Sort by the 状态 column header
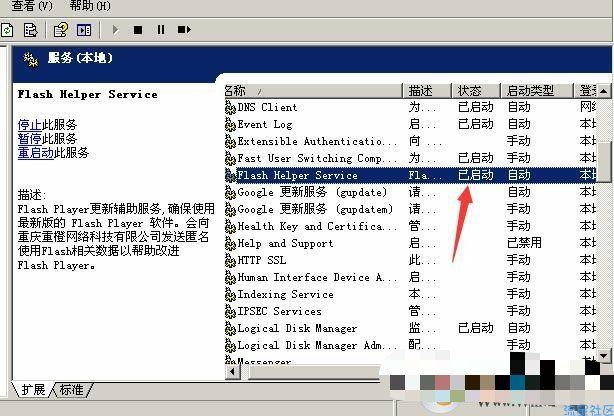The width and height of the screenshot is (614, 416). click(476, 91)
